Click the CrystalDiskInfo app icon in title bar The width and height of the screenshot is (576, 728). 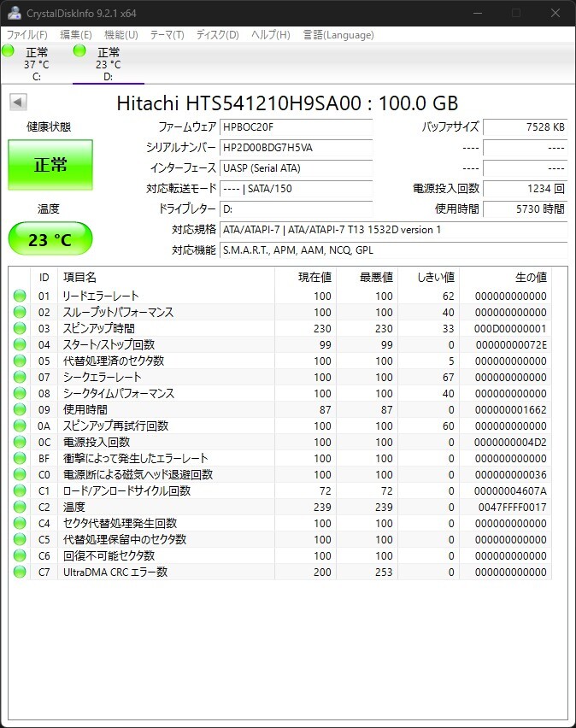(14, 13)
